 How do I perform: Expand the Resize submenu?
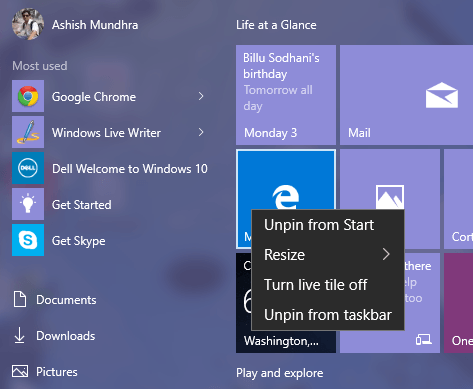pos(328,255)
